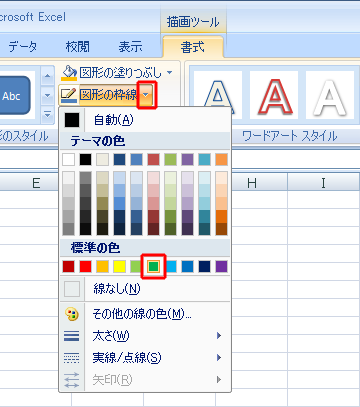Select 線なし(N) to remove the outline
This screenshot has width=360, height=407.
tap(145, 289)
